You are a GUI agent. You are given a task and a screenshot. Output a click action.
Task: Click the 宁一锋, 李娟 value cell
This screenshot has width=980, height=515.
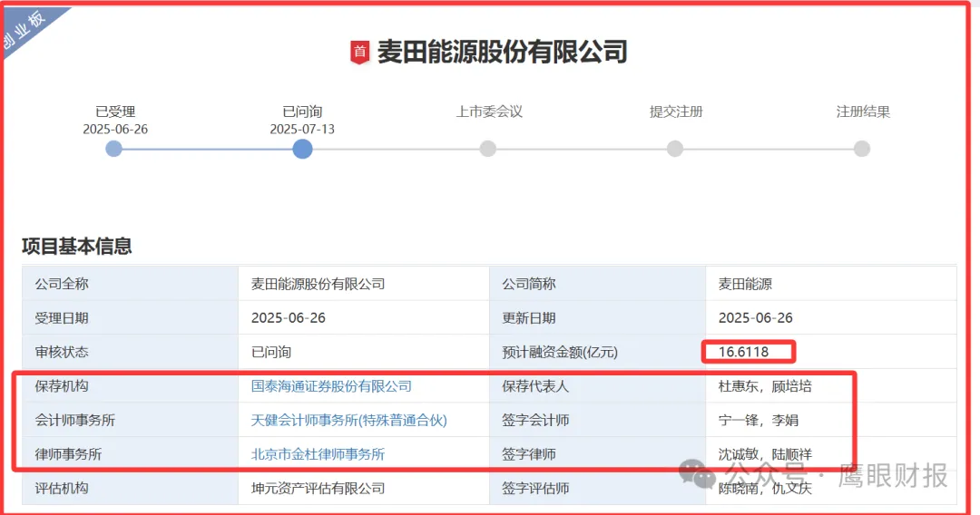coord(831,420)
